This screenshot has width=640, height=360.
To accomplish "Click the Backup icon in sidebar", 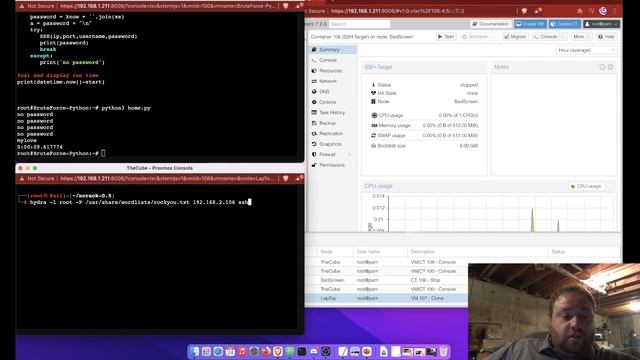I will click(314, 123).
